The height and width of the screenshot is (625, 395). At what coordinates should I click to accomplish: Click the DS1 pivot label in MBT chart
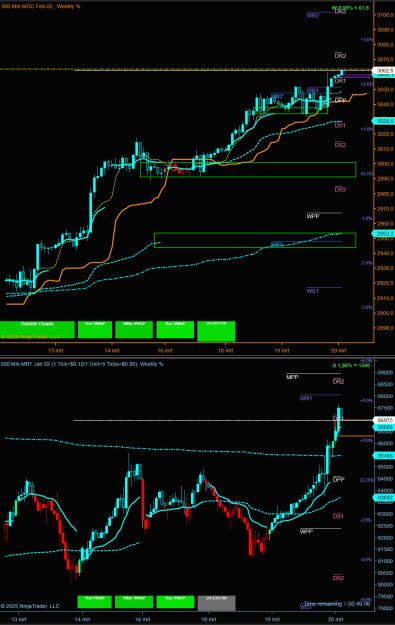tap(338, 517)
